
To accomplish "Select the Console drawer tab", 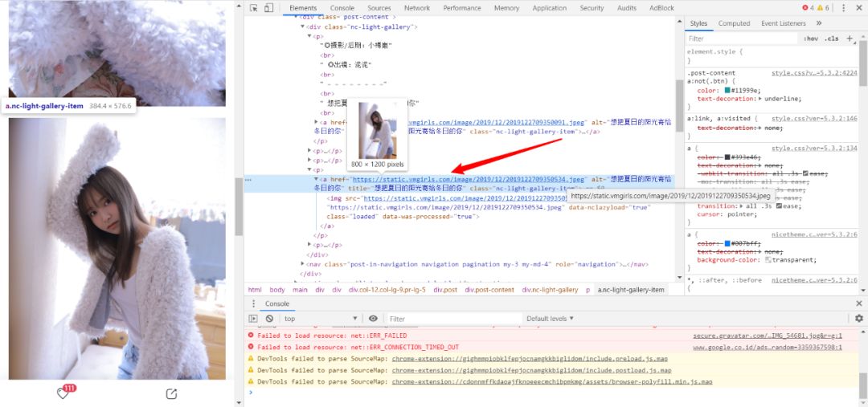I will (276, 303).
